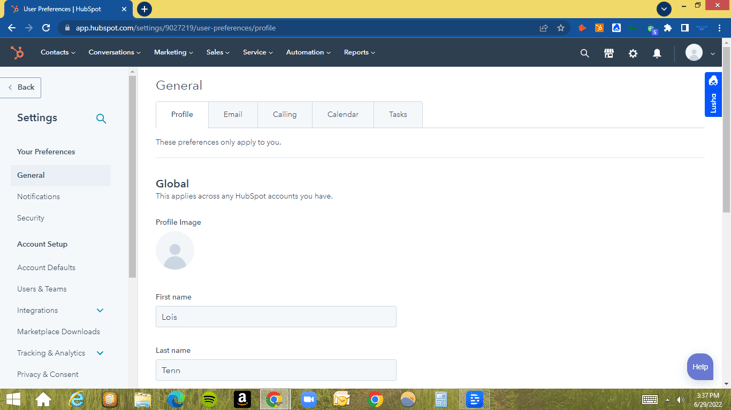Click the Help button
The image size is (731, 410).
pyautogui.click(x=699, y=367)
